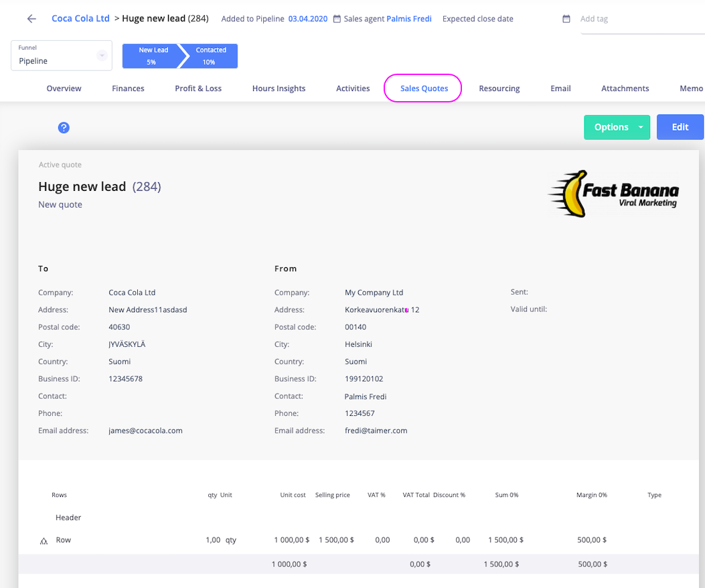The image size is (705, 588).
Task: Click the phone number "1234567"
Action: [360, 413]
